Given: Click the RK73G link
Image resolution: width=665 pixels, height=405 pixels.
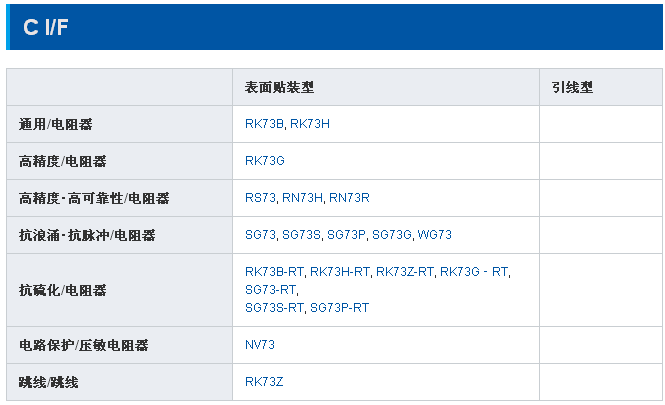Looking at the screenshot, I should (x=265, y=161).
